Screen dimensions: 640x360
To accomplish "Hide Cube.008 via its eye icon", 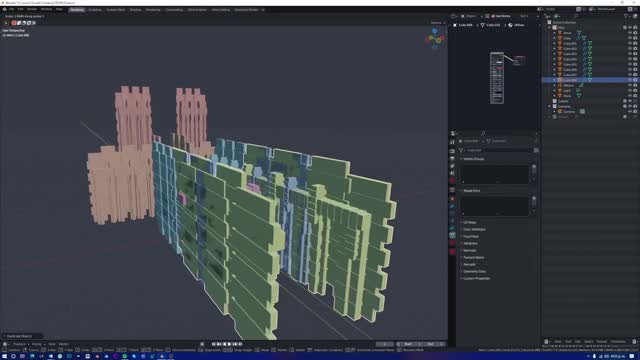I will coord(630,80).
